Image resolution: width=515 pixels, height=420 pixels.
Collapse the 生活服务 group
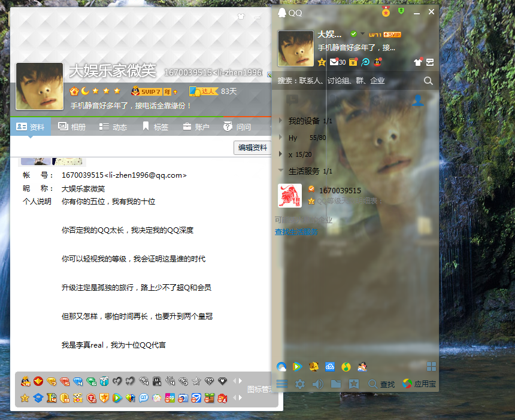pos(280,170)
